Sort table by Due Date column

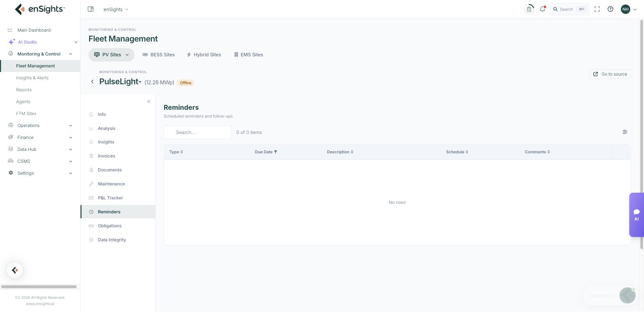(x=266, y=152)
